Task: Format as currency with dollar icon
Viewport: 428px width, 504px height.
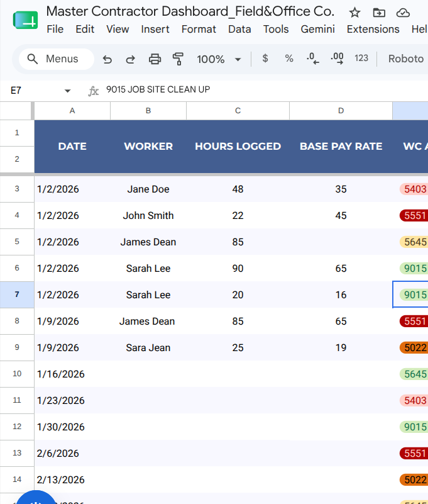Action: 265,59
